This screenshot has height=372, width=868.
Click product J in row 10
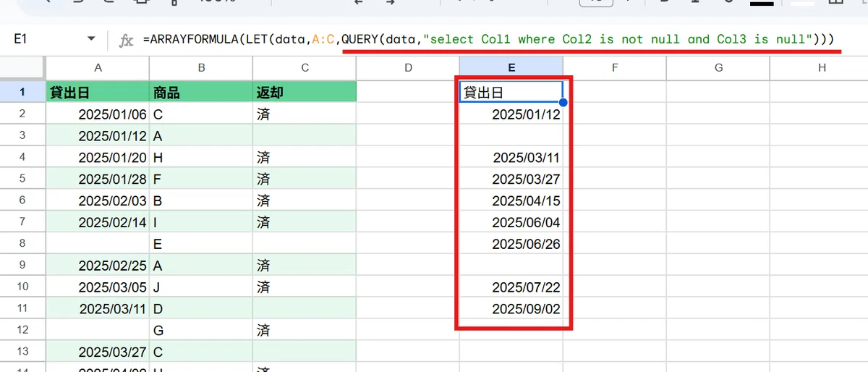(x=201, y=287)
